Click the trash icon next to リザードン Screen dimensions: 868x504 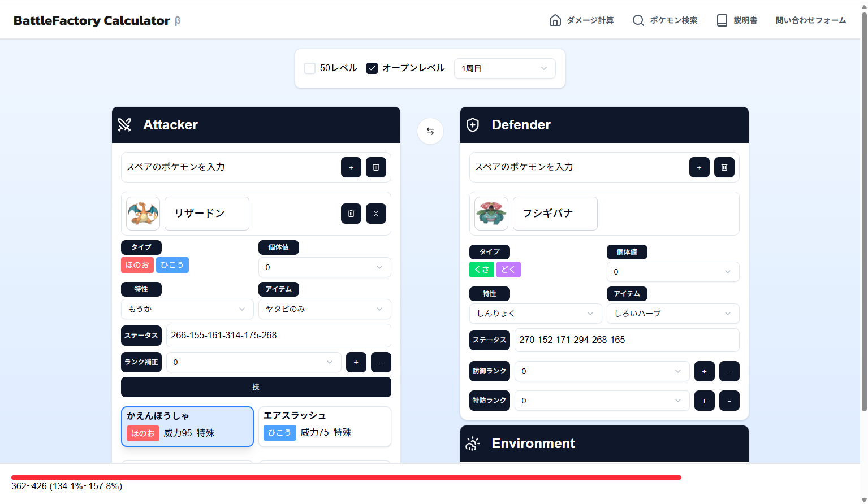351,214
